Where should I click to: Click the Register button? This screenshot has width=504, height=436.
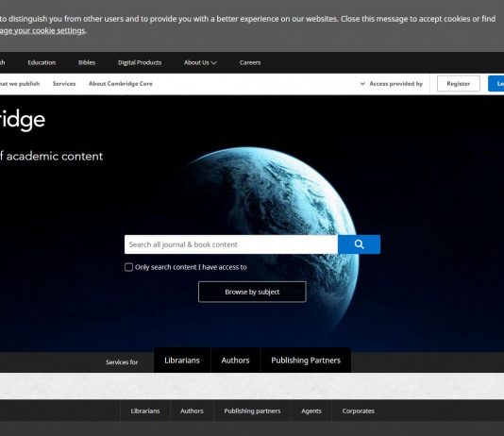[x=459, y=84]
